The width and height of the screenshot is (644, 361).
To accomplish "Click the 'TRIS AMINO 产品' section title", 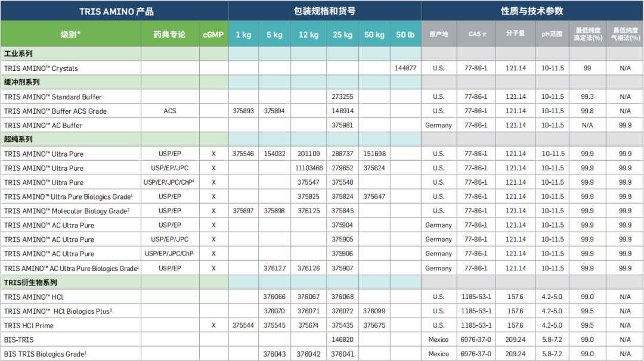I will tap(116, 11).
